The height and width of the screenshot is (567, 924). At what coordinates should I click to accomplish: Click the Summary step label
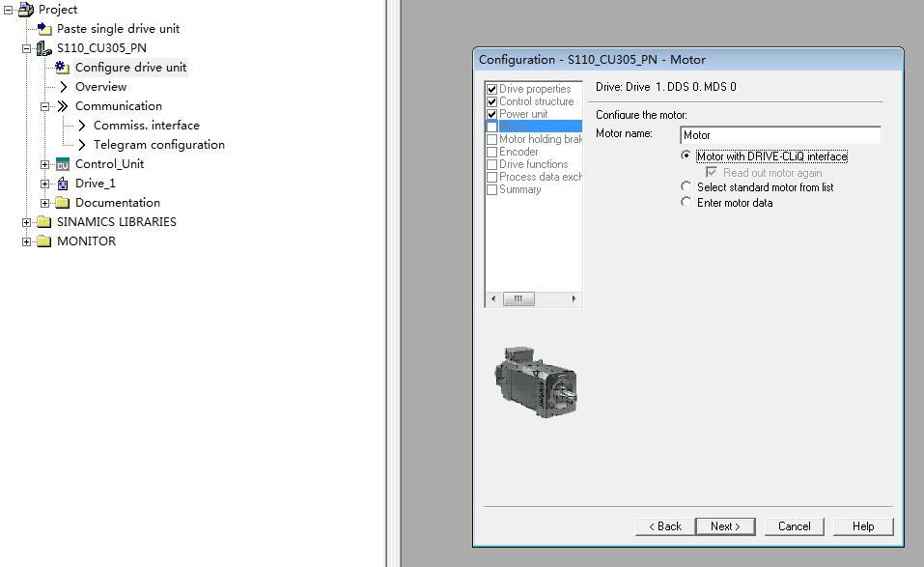pos(519,189)
